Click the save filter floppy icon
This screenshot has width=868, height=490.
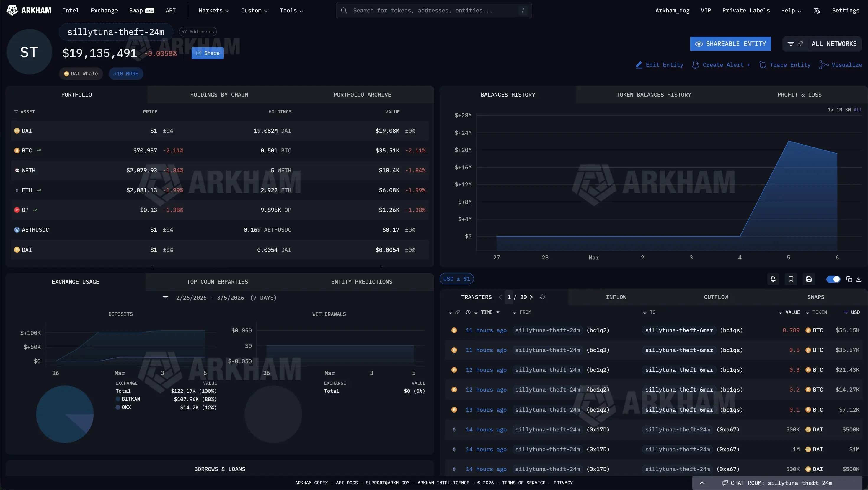[x=809, y=279]
